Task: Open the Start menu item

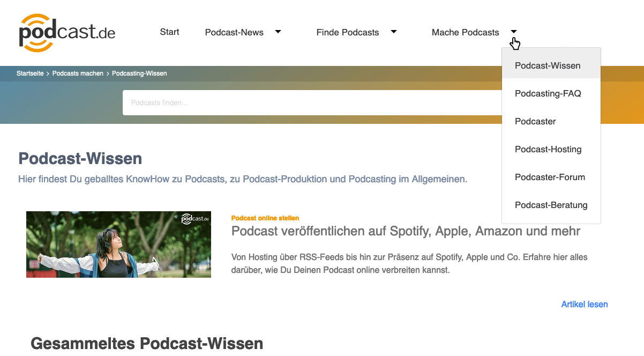Action: pyautogui.click(x=169, y=32)
